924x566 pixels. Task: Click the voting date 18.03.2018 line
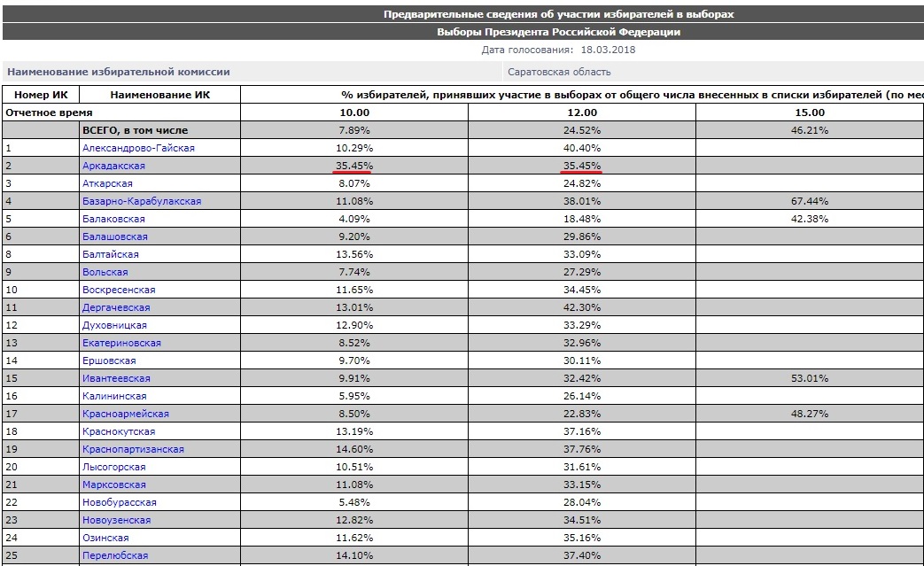point(558,50)
